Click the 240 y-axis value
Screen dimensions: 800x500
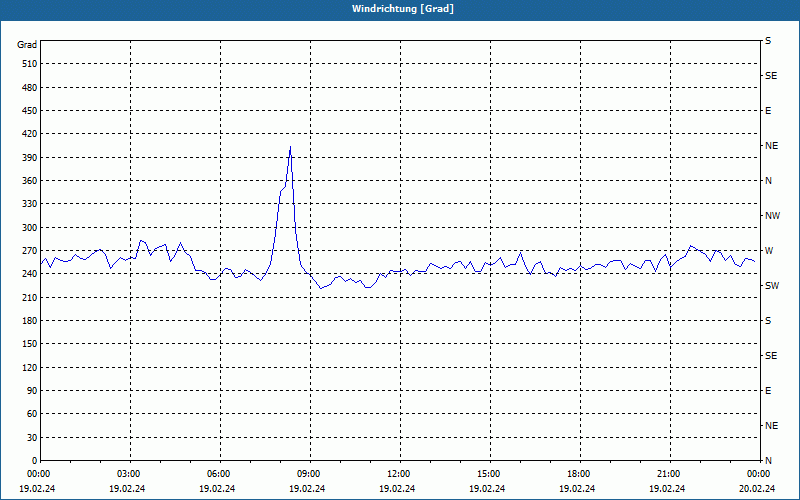coord(29,274)
